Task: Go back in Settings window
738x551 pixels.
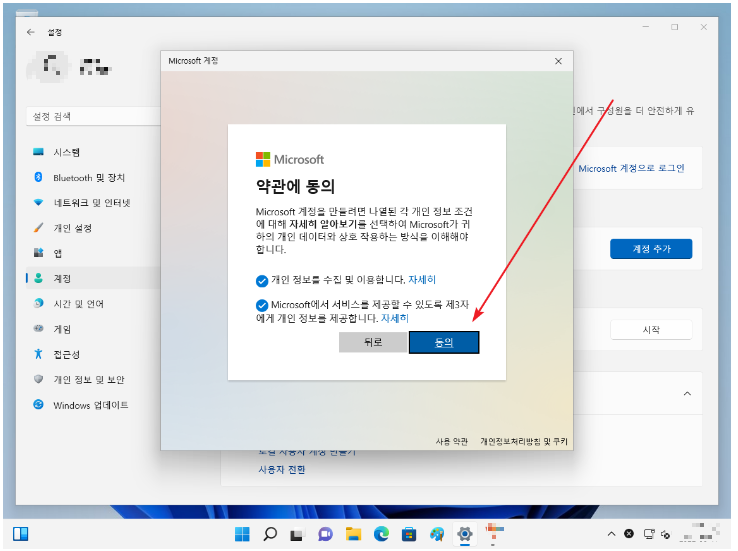Action: 31,32
